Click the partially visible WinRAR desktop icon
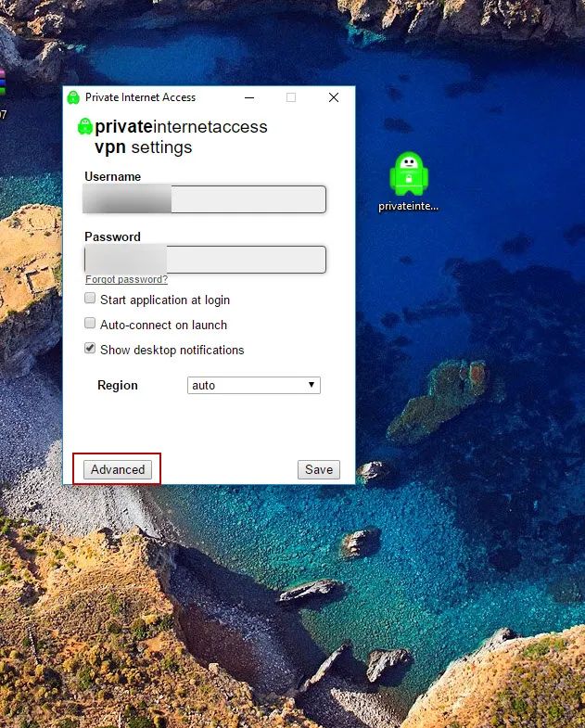 point(3,83)
